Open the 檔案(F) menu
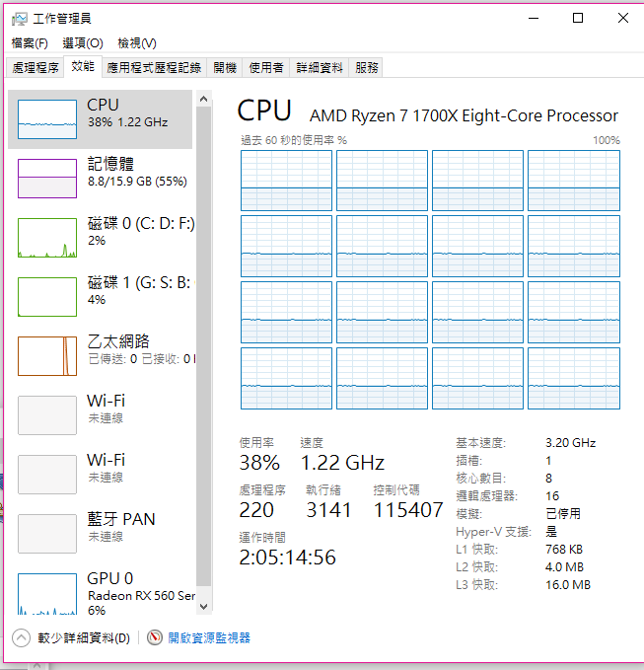Image resolution: width=644 pixels, height=670 pixels. coord(30,43)
